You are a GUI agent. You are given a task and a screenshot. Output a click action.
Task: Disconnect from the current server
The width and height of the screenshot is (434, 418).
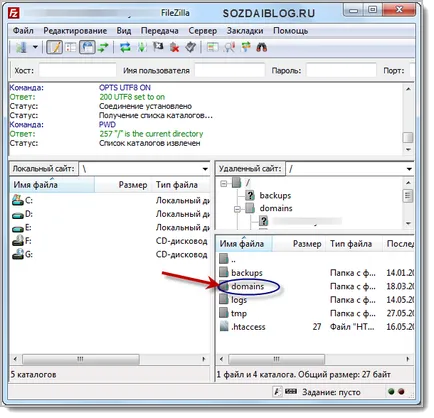[174, 48]
